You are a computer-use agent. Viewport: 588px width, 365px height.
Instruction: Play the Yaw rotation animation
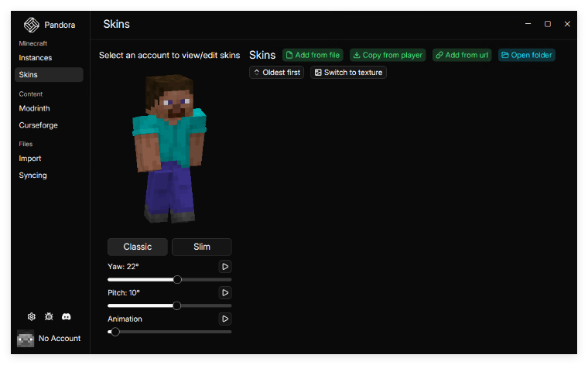[x=225, y=267]
